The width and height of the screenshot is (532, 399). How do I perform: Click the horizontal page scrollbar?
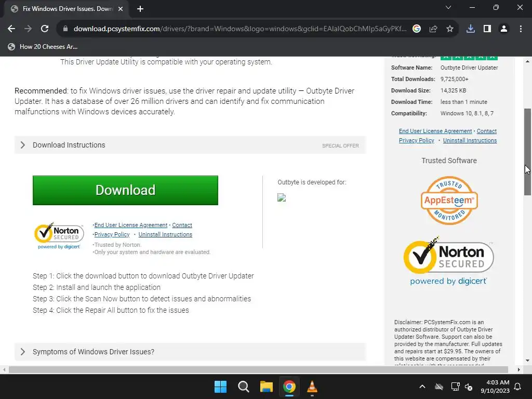click(258, 369)
